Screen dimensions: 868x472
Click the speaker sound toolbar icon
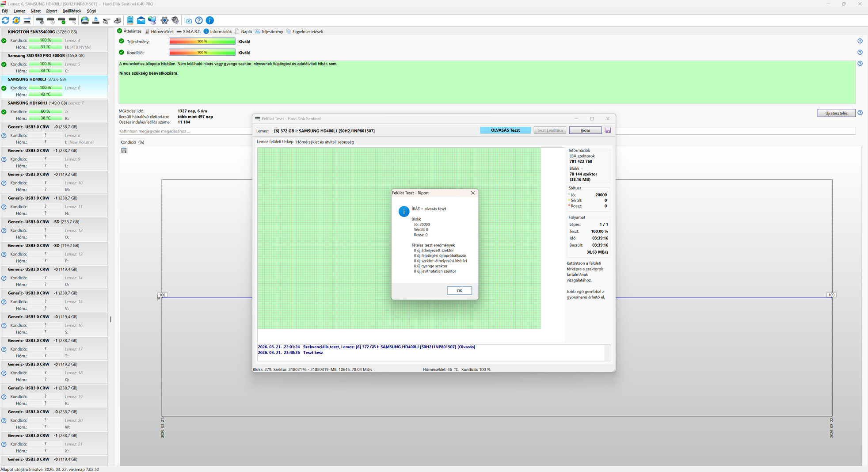click(175, 20)
